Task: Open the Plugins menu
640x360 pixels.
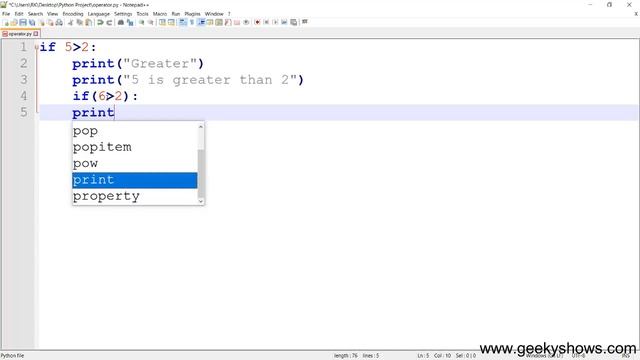Action: point(192,14)
